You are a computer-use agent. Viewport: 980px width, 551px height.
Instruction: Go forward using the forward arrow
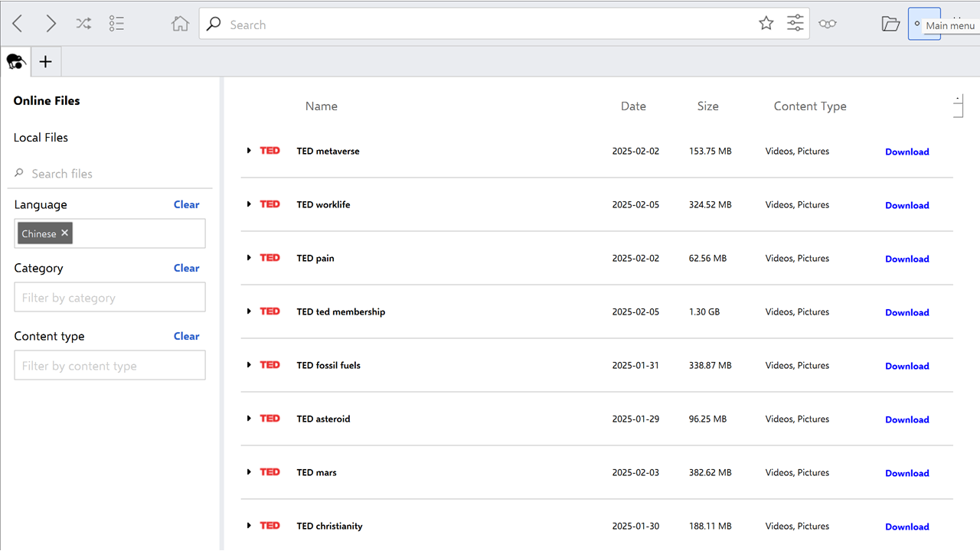(x=51, y=24)
